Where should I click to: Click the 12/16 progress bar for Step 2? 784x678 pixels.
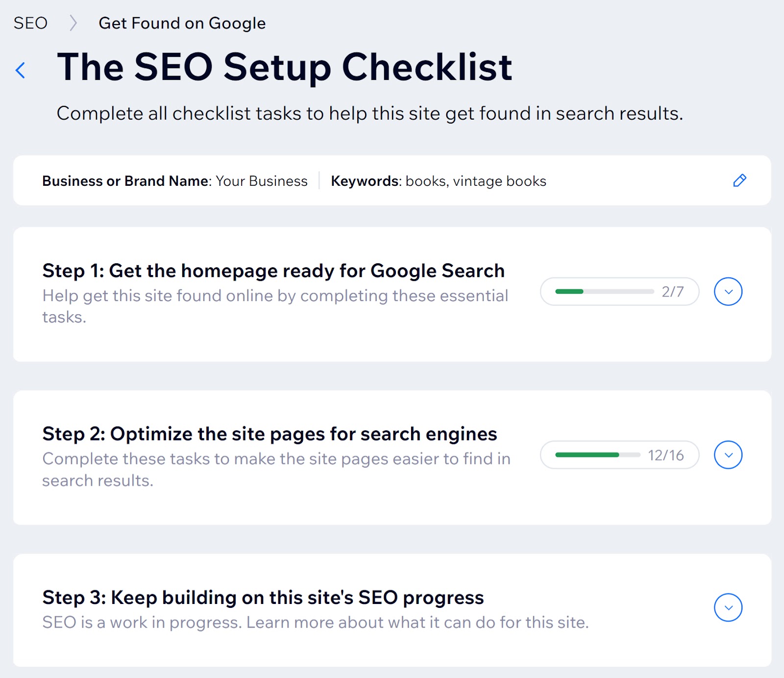tap(619, 455)
